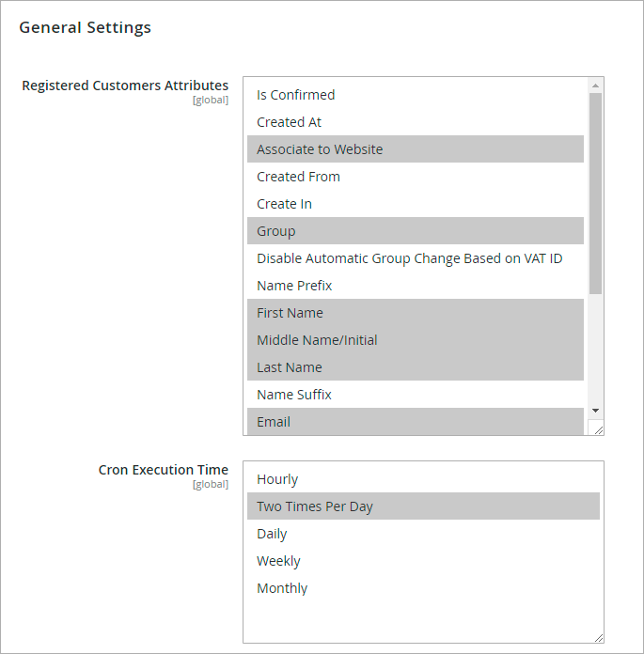Screen dimensions: 644x654
Task: Set cron execution time to Hourly
Action: [x=277, y=479]
